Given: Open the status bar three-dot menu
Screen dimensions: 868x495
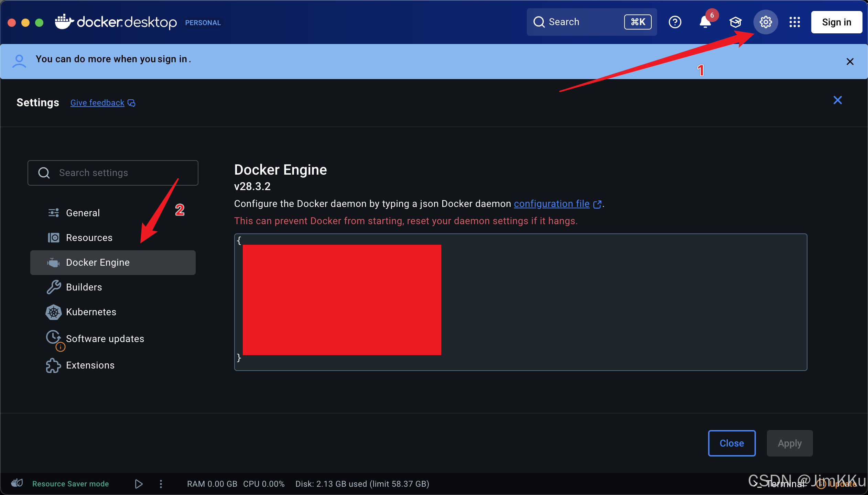Looking at the screenshot, I should (x=161, y=484).
